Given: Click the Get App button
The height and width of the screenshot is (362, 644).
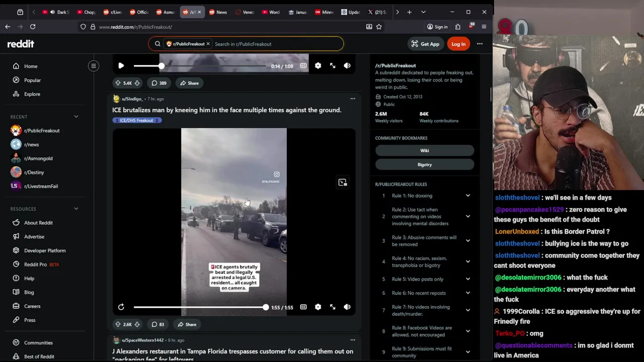Looking at the screenshot, I should pos(425,44).
